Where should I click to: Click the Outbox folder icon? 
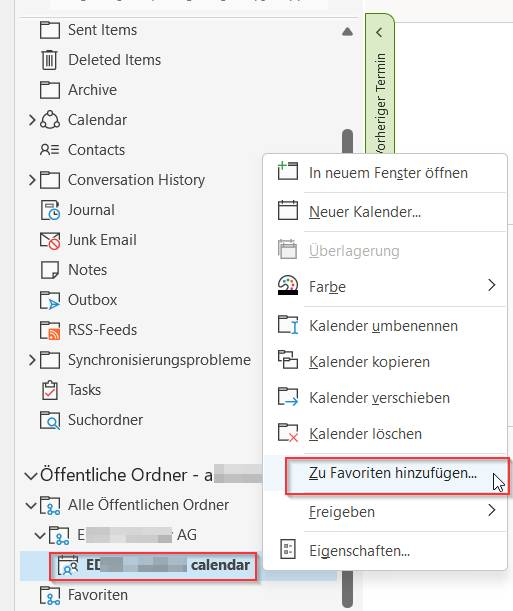pyautogui.click(x=50, y=300)
